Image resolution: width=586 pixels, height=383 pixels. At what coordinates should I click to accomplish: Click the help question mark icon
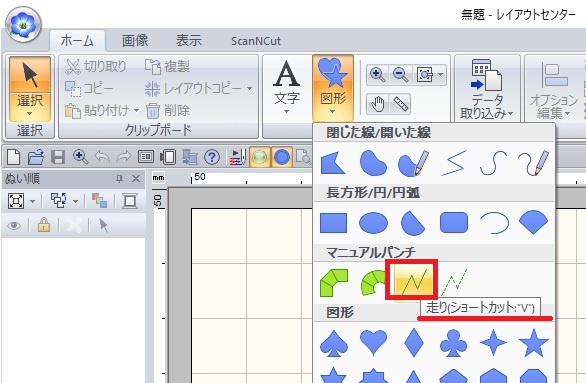[x=212, y=157]
